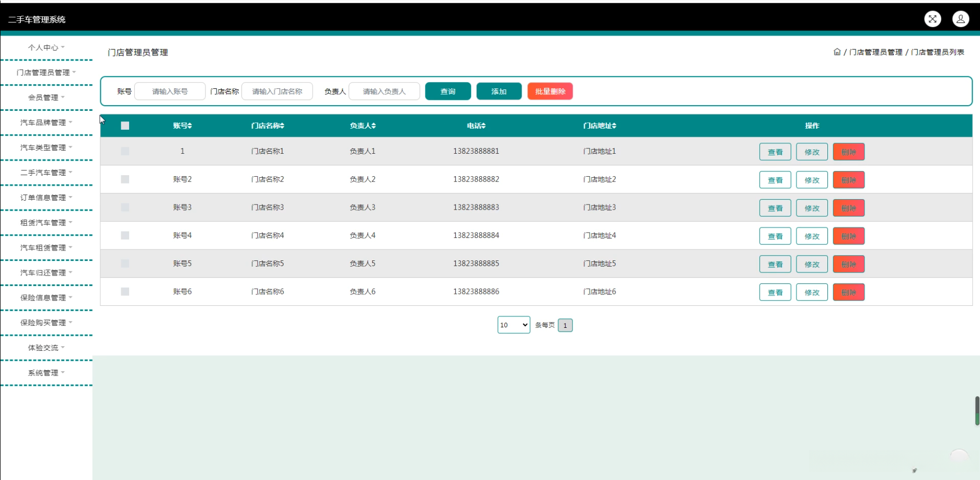Focus the 账号 search input field

tap(170, 91)
